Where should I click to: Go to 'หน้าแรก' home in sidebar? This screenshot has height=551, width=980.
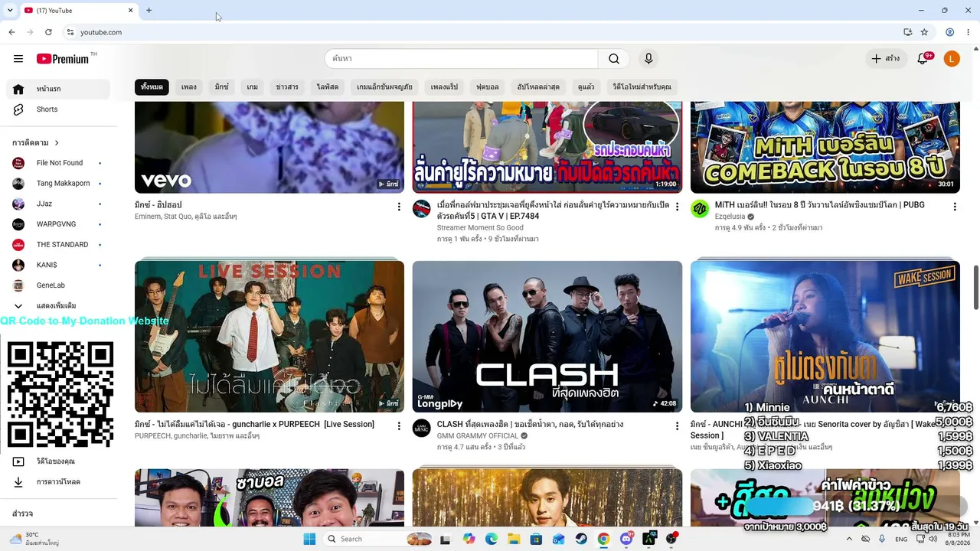[58, 89]
